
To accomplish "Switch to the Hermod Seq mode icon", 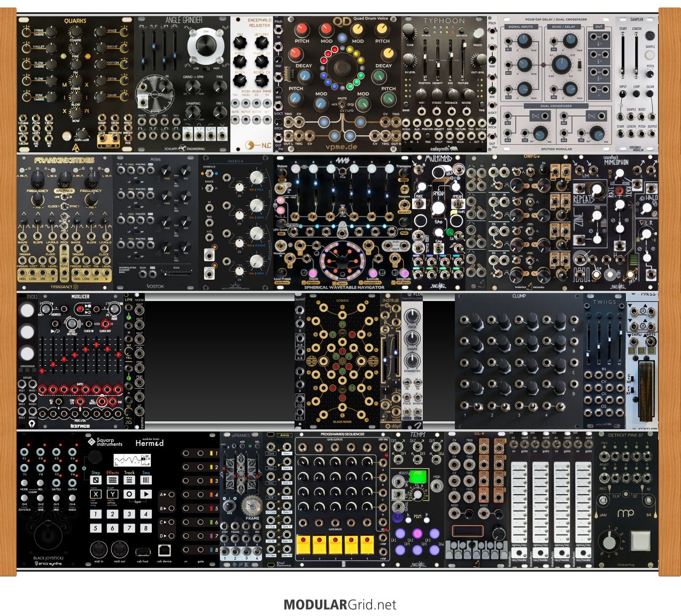I will pyautogui.click(x=146, y=480).
